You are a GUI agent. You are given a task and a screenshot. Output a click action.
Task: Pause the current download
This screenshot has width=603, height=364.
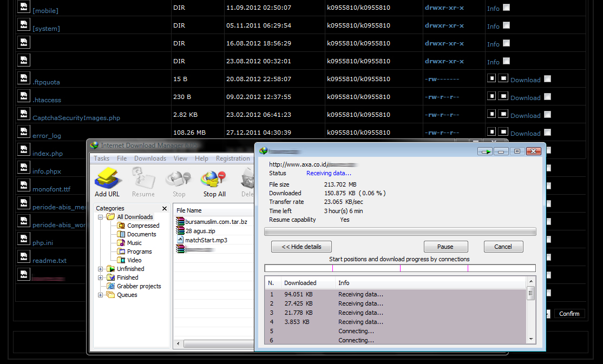point(445,247)
